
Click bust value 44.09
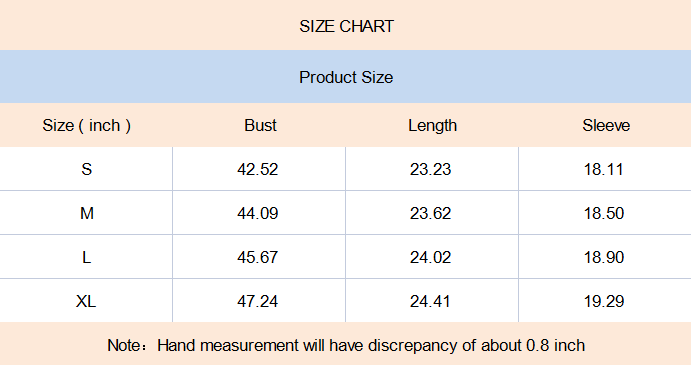257,213
